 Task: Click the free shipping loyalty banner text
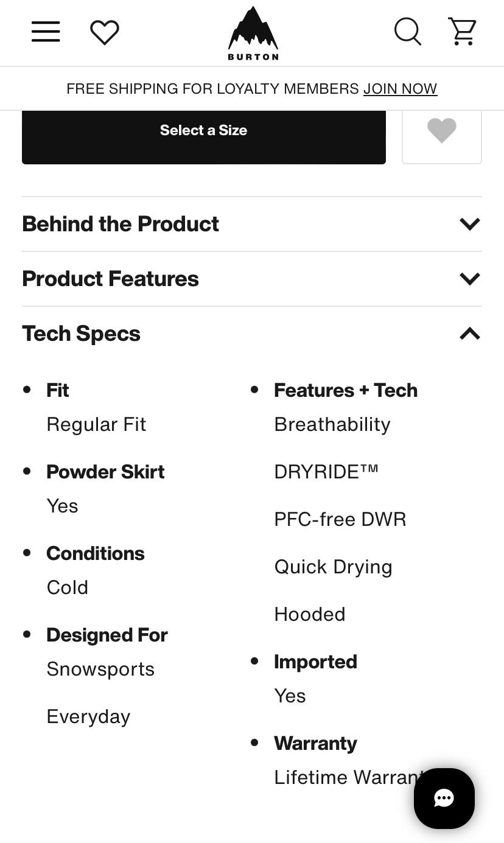212,89
